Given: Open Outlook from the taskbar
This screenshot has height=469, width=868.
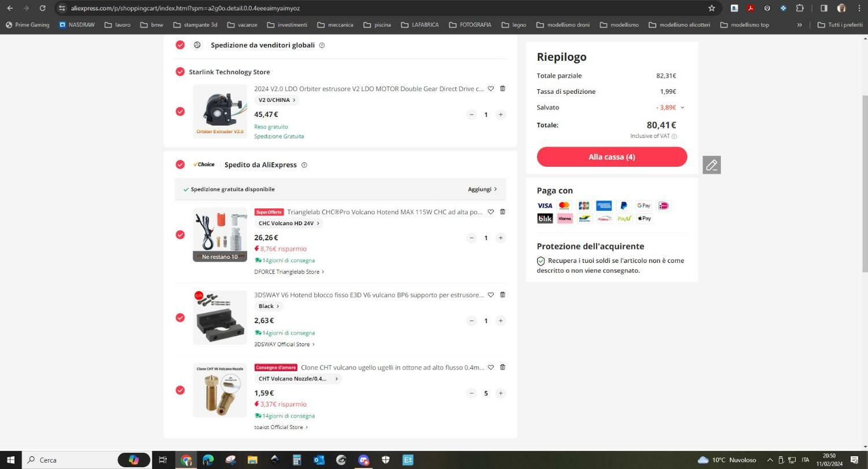Looking at the screenshot, I should click(x=319, y=460).
